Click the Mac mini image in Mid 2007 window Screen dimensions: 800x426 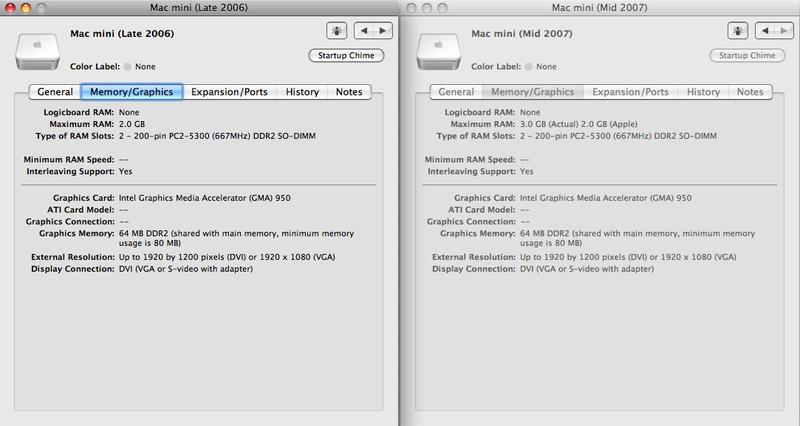click(438, 51)
